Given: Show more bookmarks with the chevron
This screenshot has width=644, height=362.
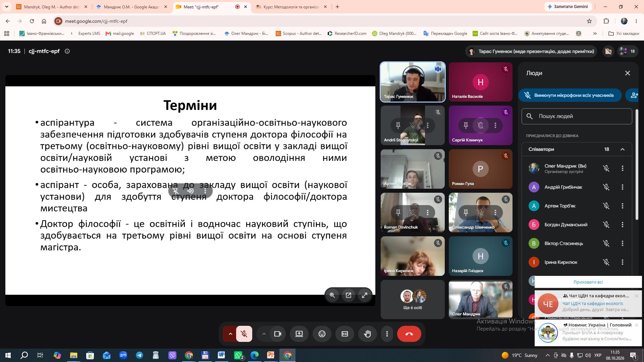Looking at the screenshot, I should (x=595, y=34).
